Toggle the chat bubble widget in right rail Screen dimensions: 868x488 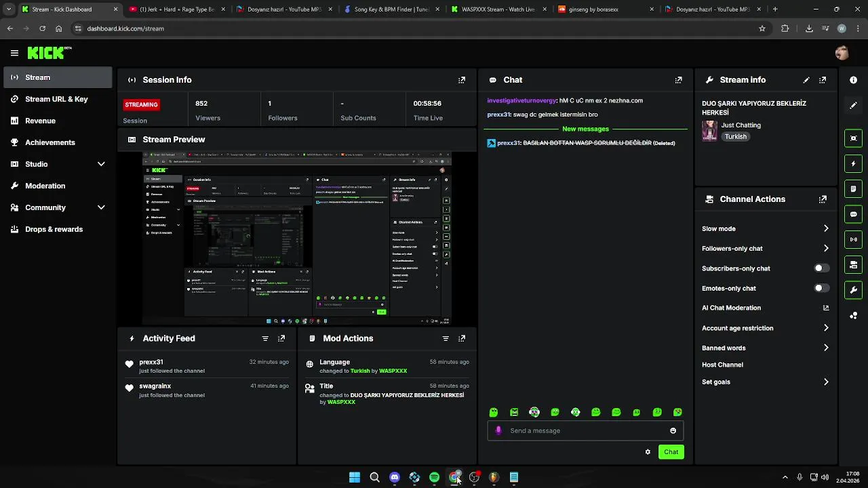tap(853, 214)
